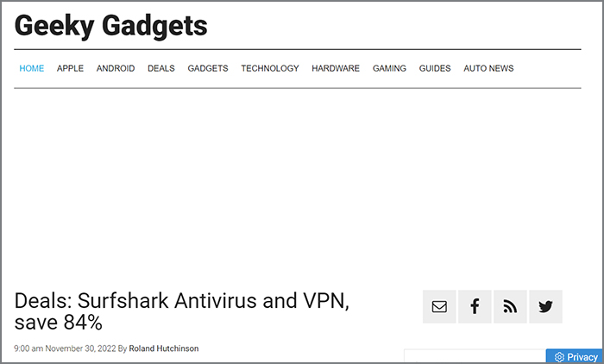Click the Twitter bird icon
This screenshot has width=604, height=364.
(545, 306)
